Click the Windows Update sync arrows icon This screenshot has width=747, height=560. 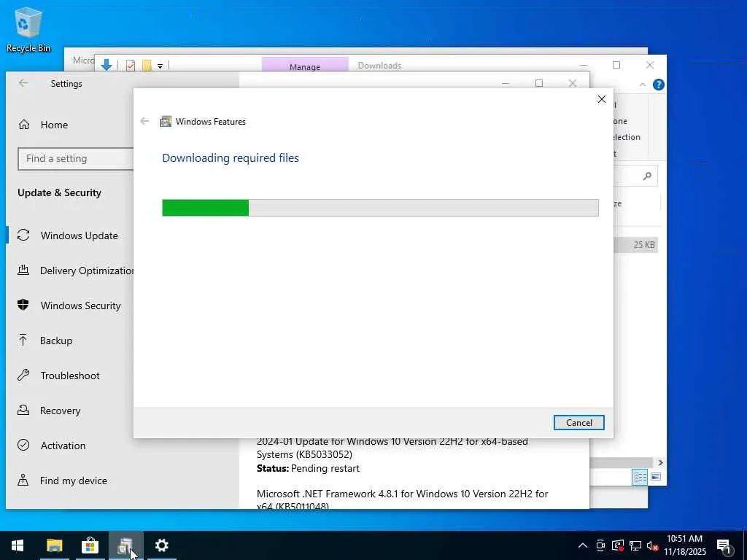23,236
